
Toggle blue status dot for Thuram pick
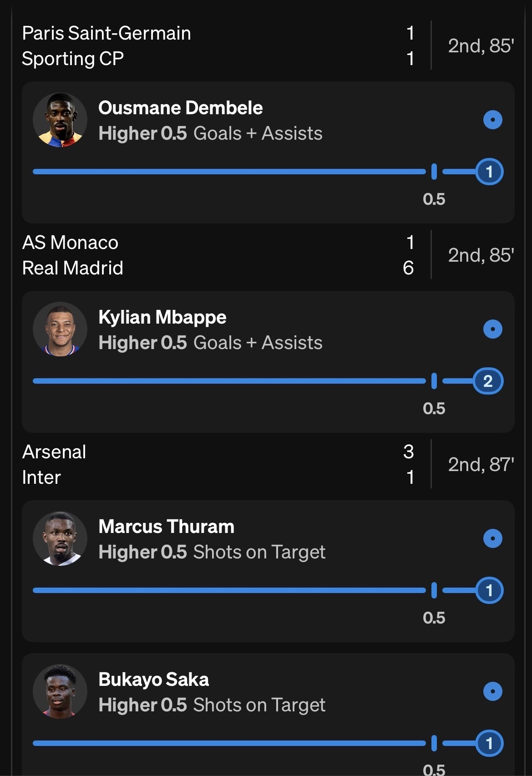pos(492,538)
